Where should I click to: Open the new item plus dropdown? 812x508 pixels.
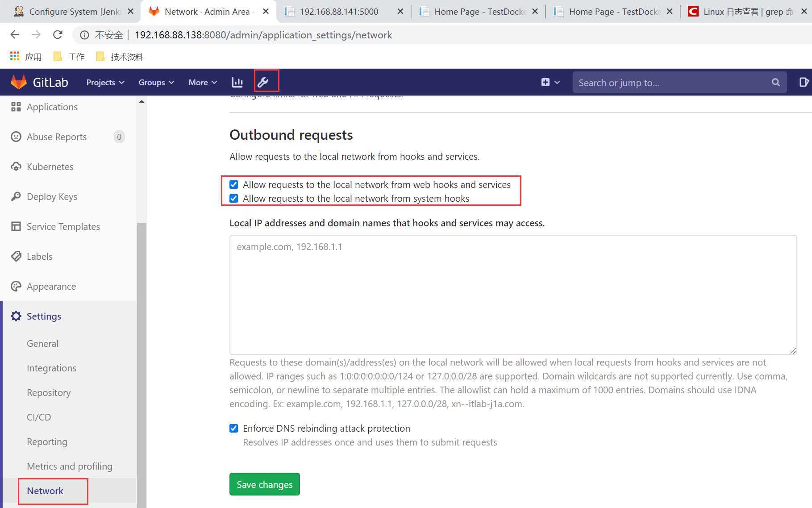550,82
